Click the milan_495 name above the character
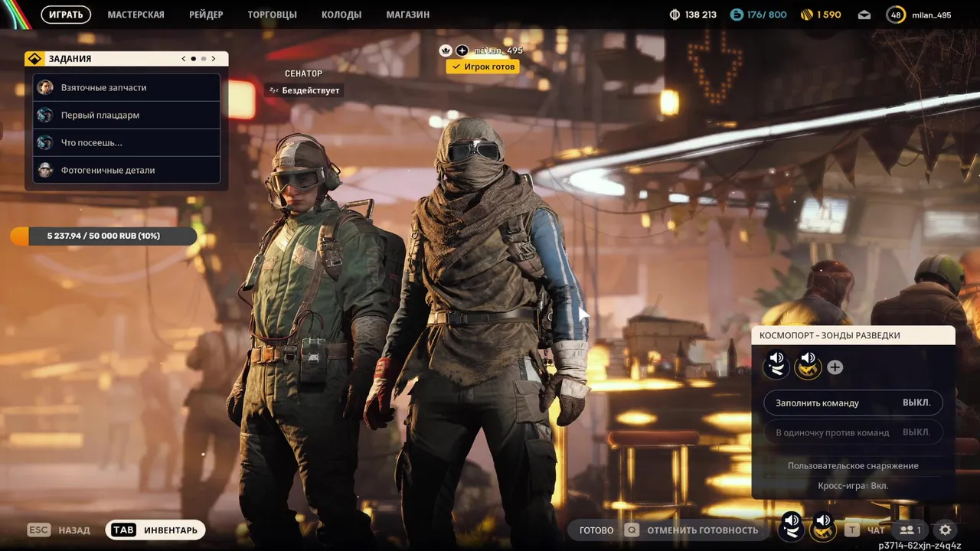Viewport: 980px width, 551px height. [498, 51]
